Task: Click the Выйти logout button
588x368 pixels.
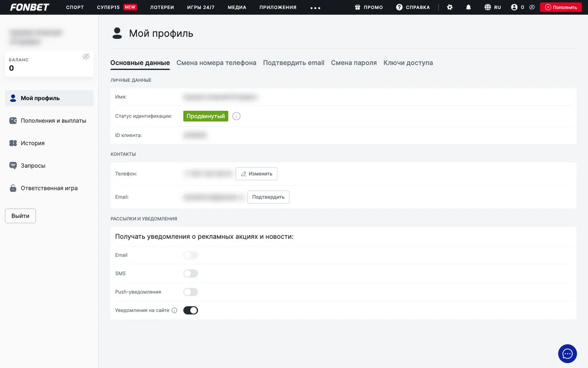Action: tap(21, 216)
